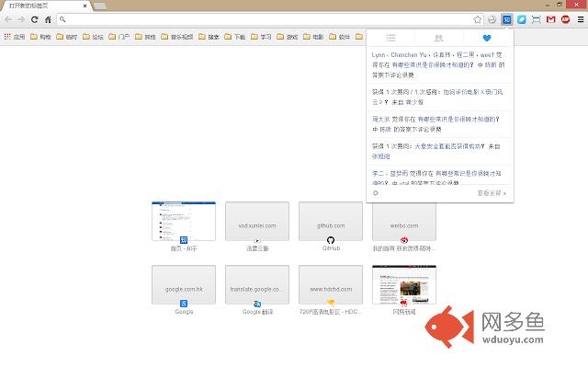Expand the 门户 bookmark folder

pyautogui.click(x=119, y=37)
